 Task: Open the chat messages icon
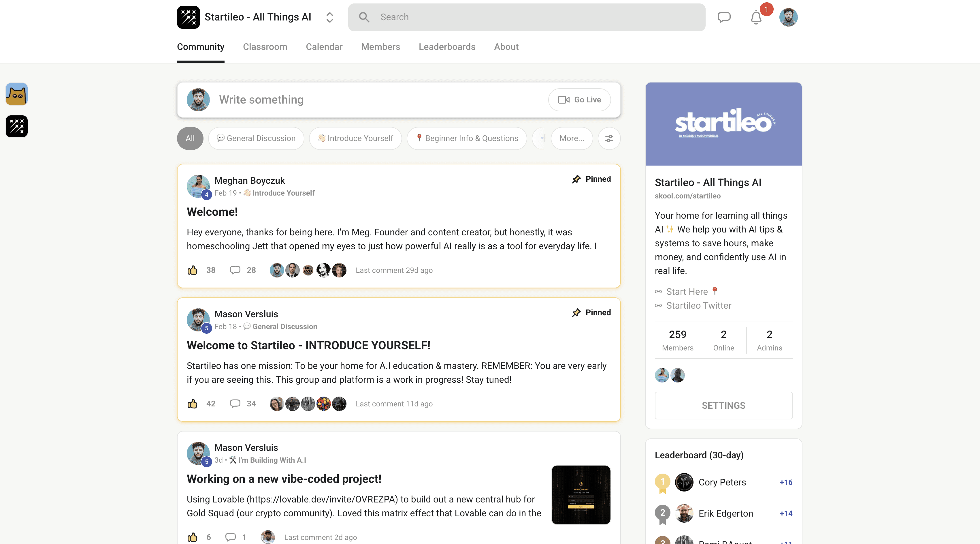(x=723, y=17)
